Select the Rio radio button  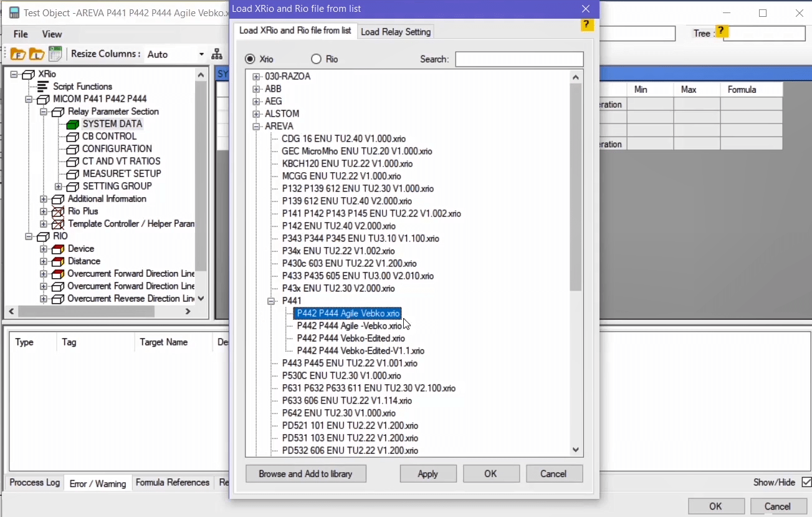(x=316, y=59)
